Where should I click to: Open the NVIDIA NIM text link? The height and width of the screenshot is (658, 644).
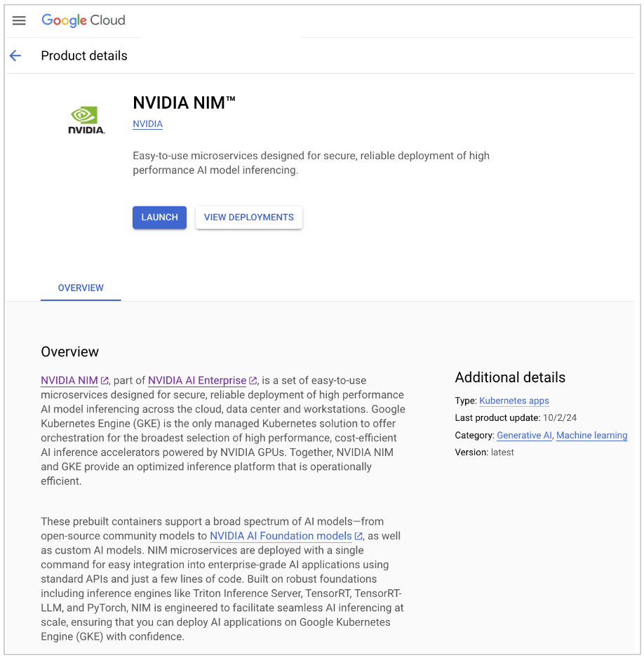(69, 381)
